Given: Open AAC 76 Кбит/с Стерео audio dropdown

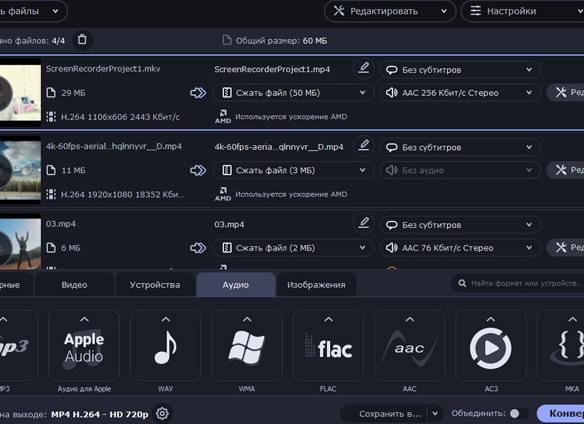Looking at the screenshot, I should click(x=460, y=248).
